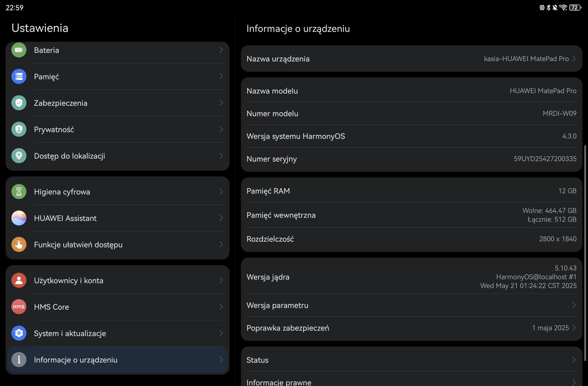Viewport: 588px width, 386px height.
Task: Tap the battery 72 indicator
Action: pos(575,7)
